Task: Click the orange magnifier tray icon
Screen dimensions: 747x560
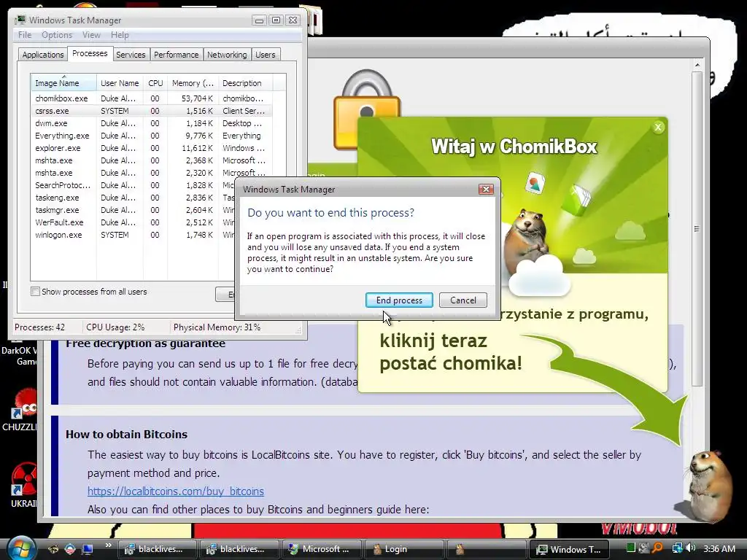Action: click(658, 548)
